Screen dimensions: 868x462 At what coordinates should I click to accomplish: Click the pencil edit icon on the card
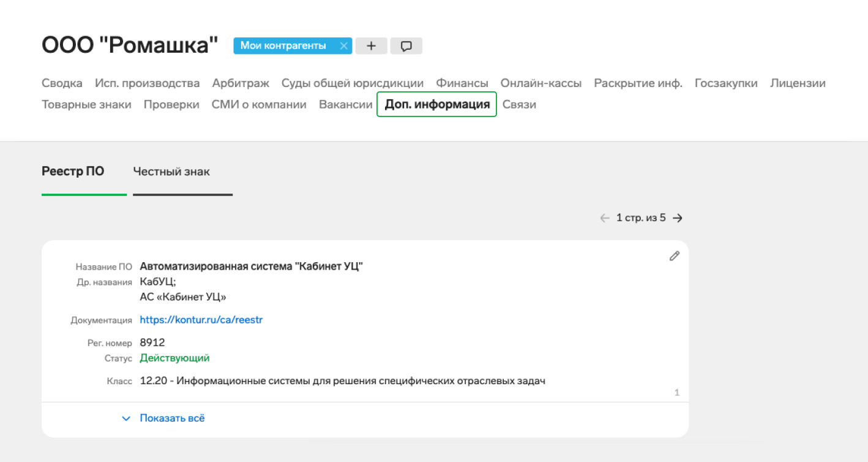click(674, 256)
